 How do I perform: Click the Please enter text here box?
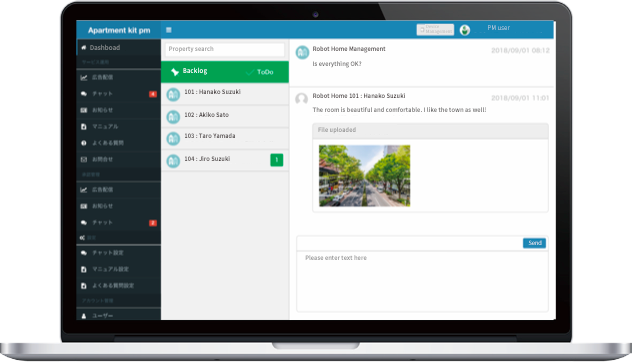pos(422,281)
